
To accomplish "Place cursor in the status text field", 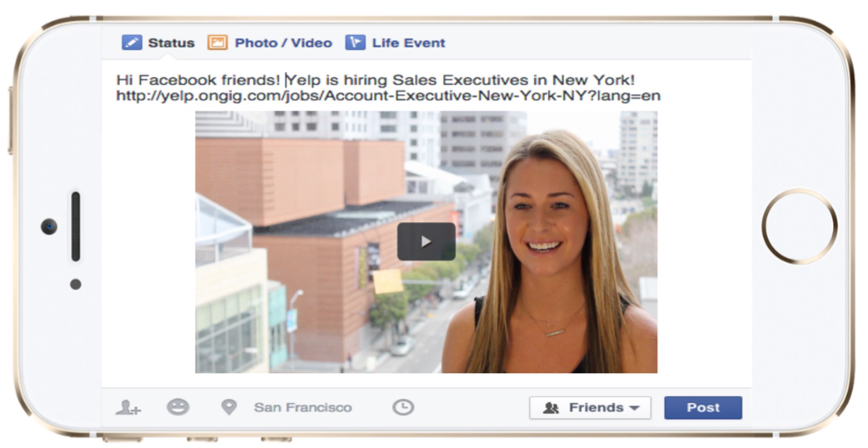I will 426,87.
